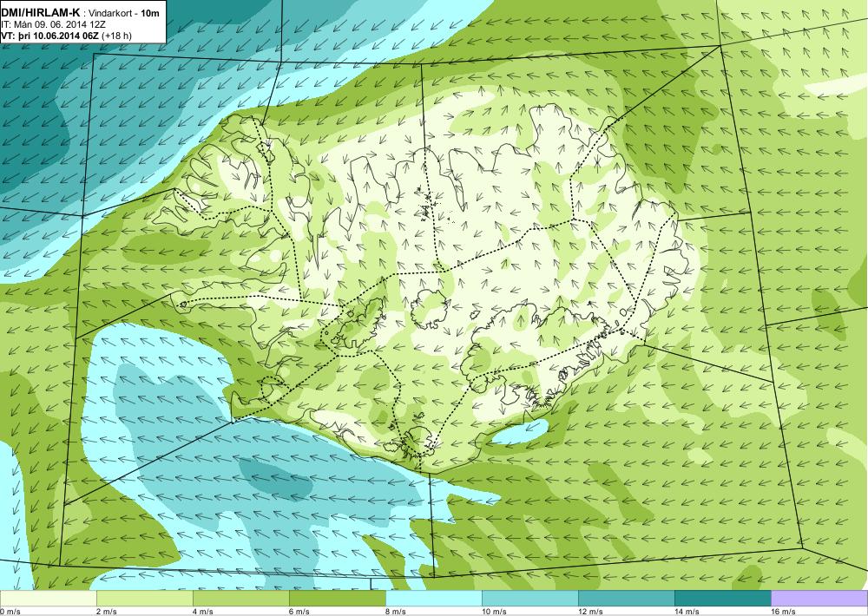Click the 'Vindarkort - 10m' map type text
The image size is (868, 616).
pyautogui.click(x=124, y=13)
